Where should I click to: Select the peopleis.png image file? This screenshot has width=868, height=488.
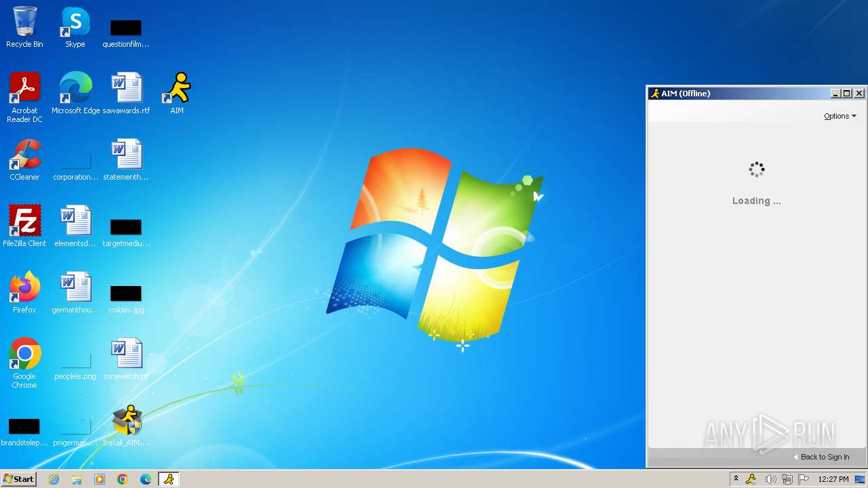point(75,365)
